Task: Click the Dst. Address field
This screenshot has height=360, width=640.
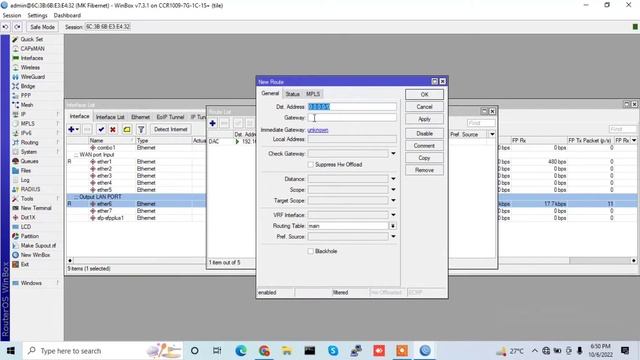Action: pyautogui.click(x=352, y=107)
